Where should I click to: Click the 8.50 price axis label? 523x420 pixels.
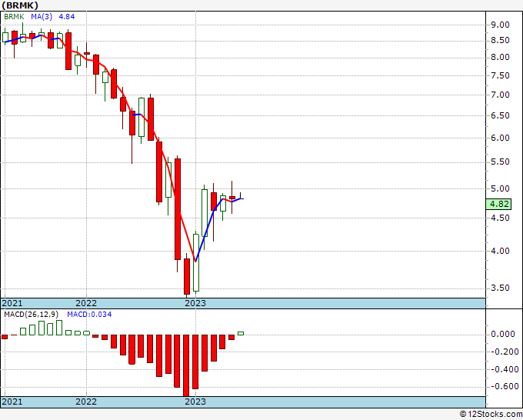point(500,40)
